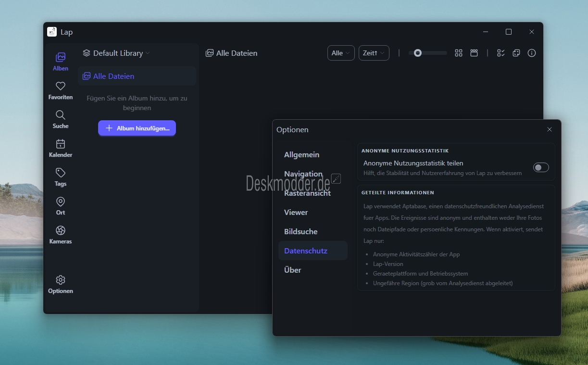Viewport: 588px width, 365px height.
Task: Click the Album hinzufügen button
Action: coord(137,128)
